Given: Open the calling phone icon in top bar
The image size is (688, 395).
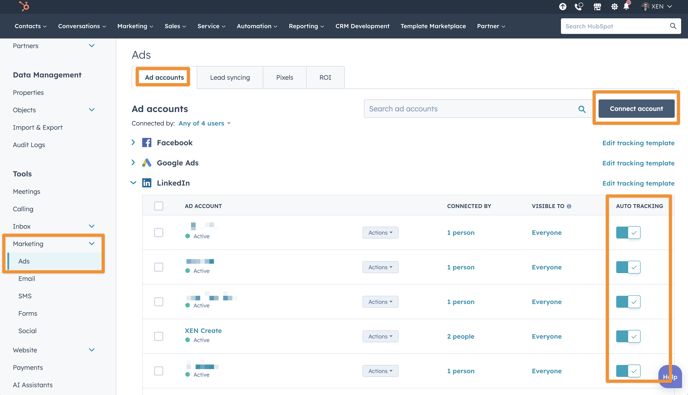Looking at the screenshot, I should (x=579, y=6).
